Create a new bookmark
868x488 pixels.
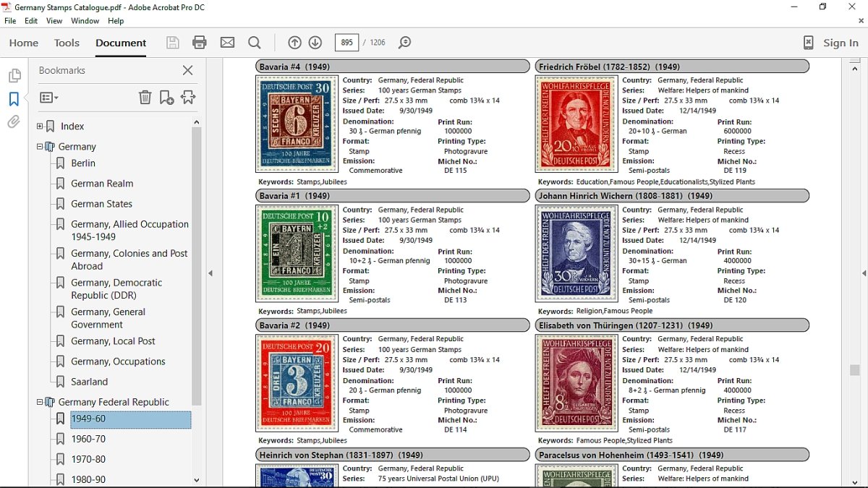coord(165,97)
